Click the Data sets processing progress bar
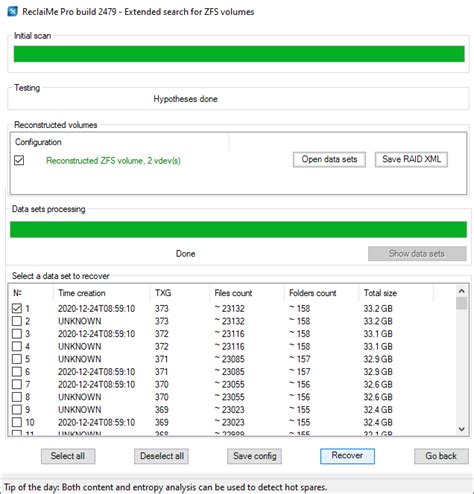The width and height of the screenshot is (474, 494). pyautogui.click(x=238, y=230)
